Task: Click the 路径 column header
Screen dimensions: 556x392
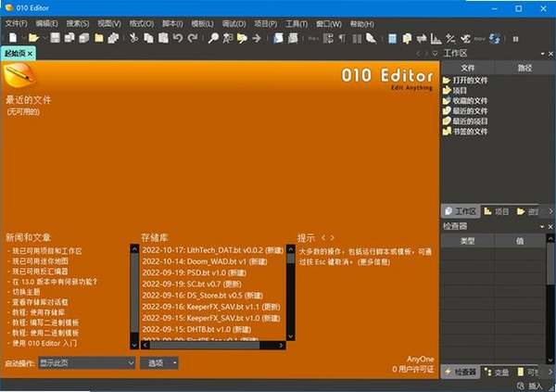Action: pos(524,68)
